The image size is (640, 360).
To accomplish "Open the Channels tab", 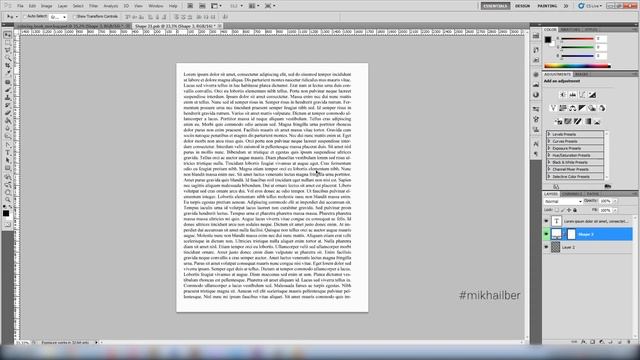I will point(572,194).
